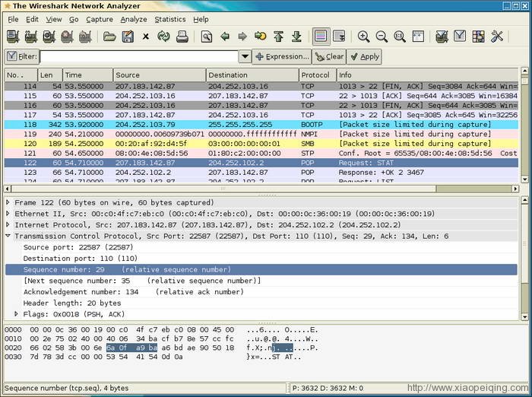532x397 pixels.
Task: Open the filter history dropdown arrow
Action: point(245,56)
